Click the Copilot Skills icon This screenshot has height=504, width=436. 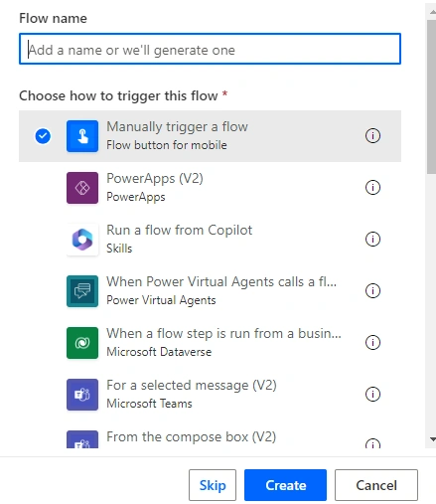click(x=82, y=240)
